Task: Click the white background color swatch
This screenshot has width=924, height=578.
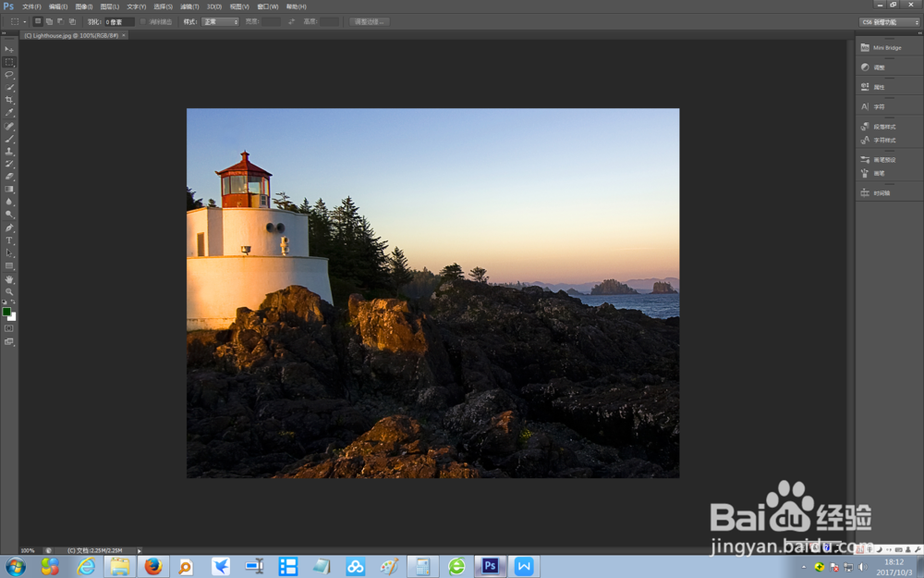Action: click(x=13, y=317)
